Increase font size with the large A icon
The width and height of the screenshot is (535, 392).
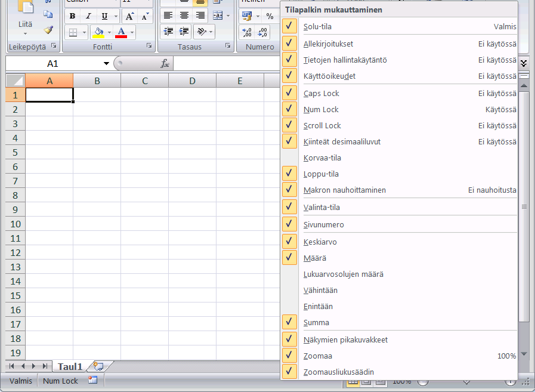pyautogui.click(x=129, y=16)
